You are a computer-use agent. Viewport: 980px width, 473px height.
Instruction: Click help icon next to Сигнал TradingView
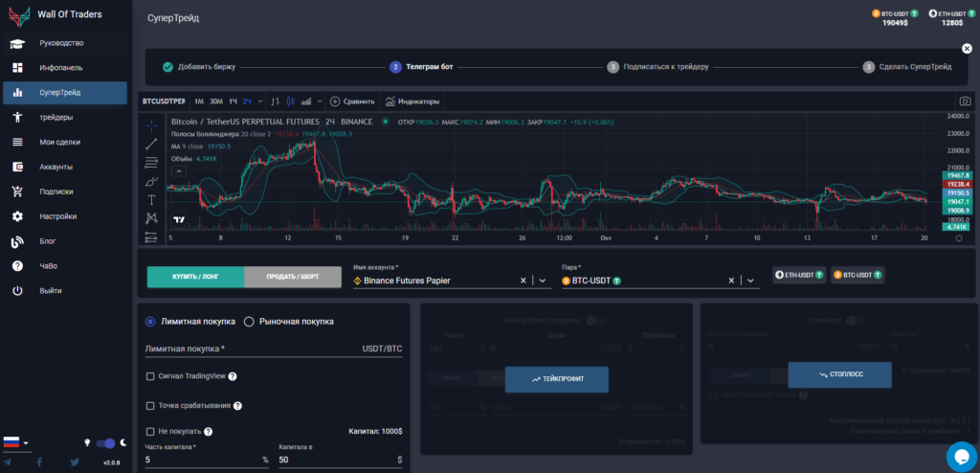point(233,376)
